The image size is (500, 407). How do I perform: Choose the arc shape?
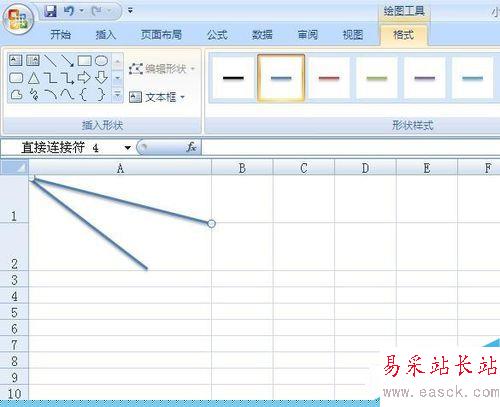pyautogui.click(x=51, y=95)
